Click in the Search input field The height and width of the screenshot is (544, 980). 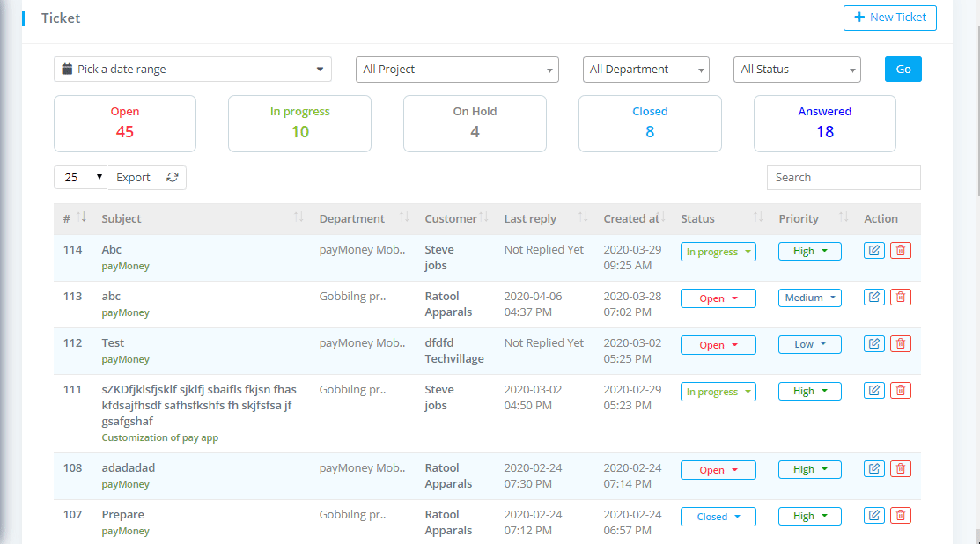(843, 178)
